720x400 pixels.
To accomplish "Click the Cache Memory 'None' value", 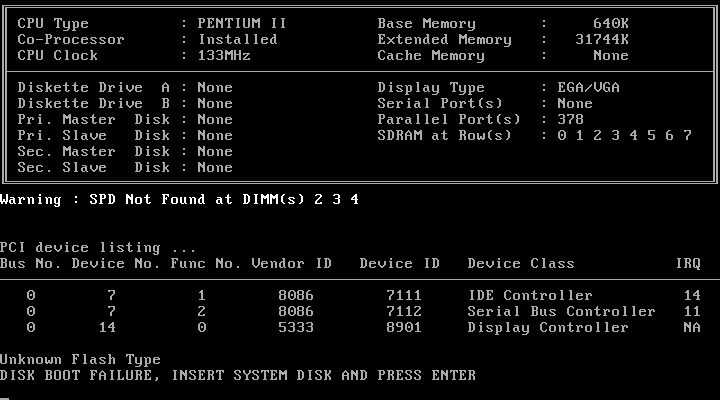I will 611,56.
